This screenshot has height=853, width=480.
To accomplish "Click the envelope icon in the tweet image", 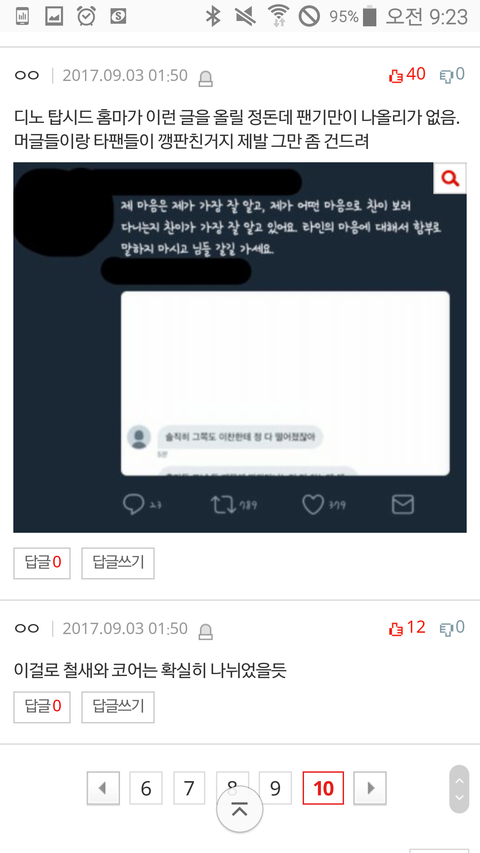I will [x=403, y=505].
